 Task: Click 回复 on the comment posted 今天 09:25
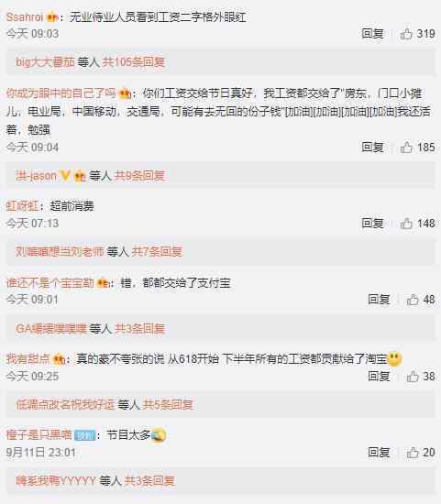[x=379, y=376]
